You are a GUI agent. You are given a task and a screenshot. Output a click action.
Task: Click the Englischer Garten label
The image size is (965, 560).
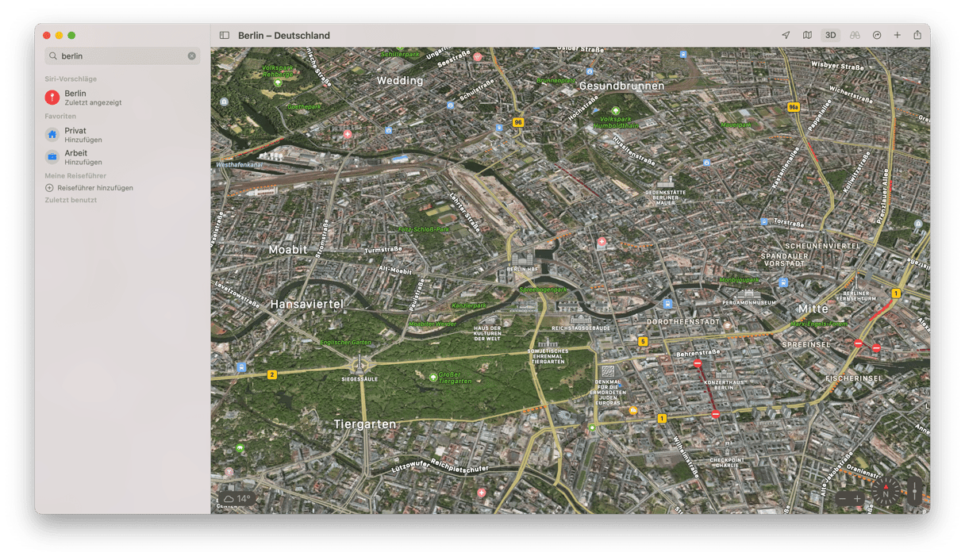(x=345, y=342)
